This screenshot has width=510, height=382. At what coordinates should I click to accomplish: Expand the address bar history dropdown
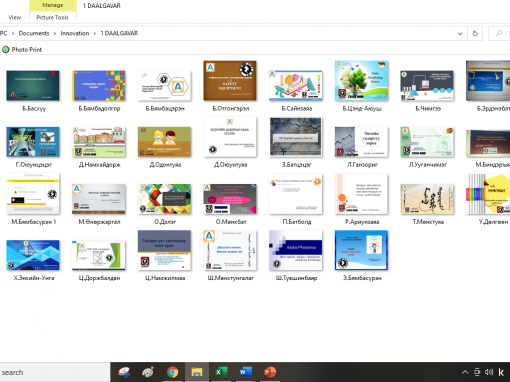point(460,34)
